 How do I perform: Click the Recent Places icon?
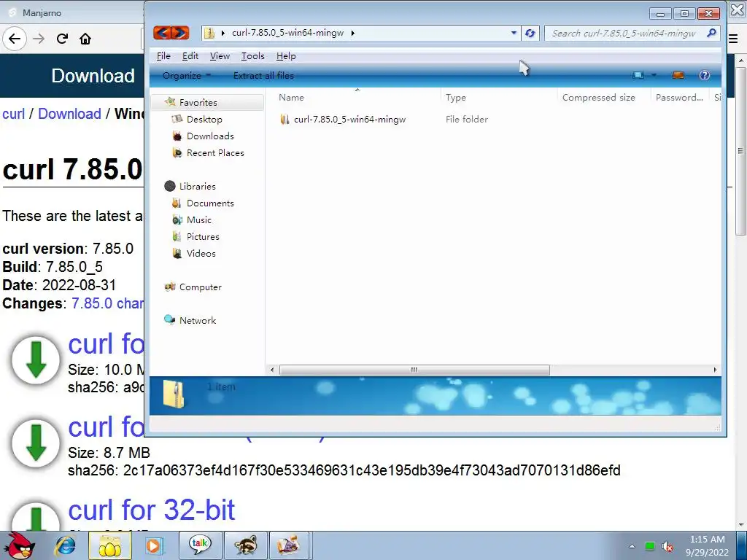coord(177,153)
